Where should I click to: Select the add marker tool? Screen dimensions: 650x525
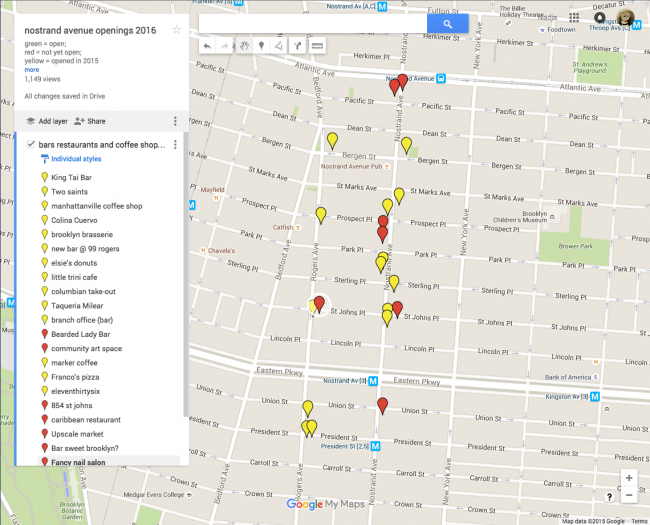261,46
